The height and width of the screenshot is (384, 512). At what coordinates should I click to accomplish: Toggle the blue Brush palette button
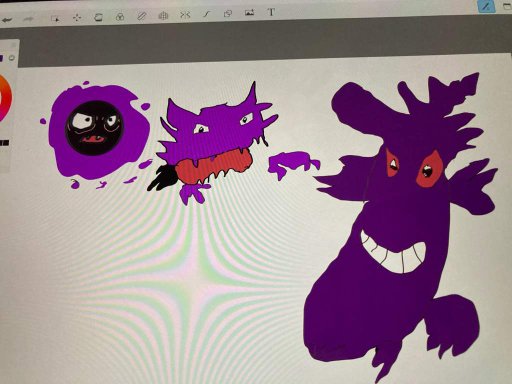[x=486, y=7]
